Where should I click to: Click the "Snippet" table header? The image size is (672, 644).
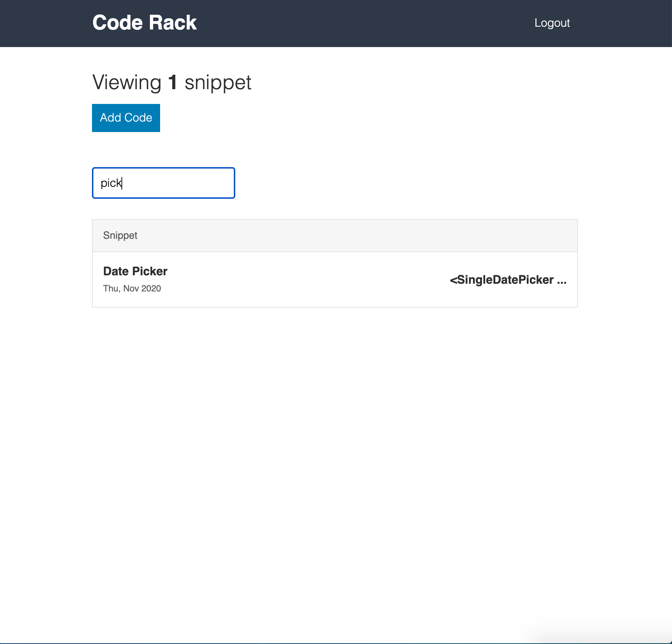tap(120, 235)
